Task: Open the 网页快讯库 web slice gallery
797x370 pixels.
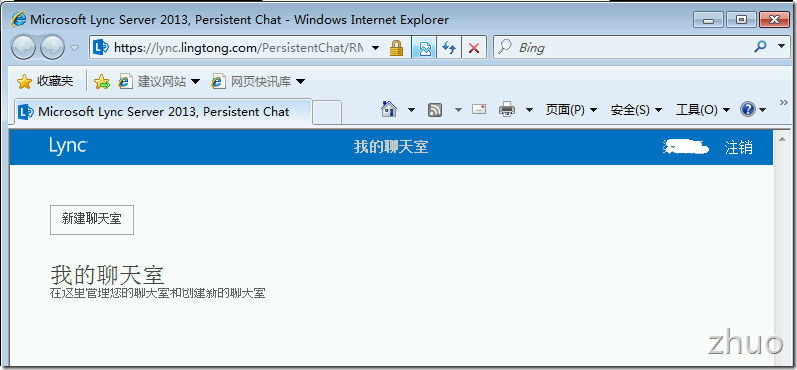Action: tap(258, 81)
